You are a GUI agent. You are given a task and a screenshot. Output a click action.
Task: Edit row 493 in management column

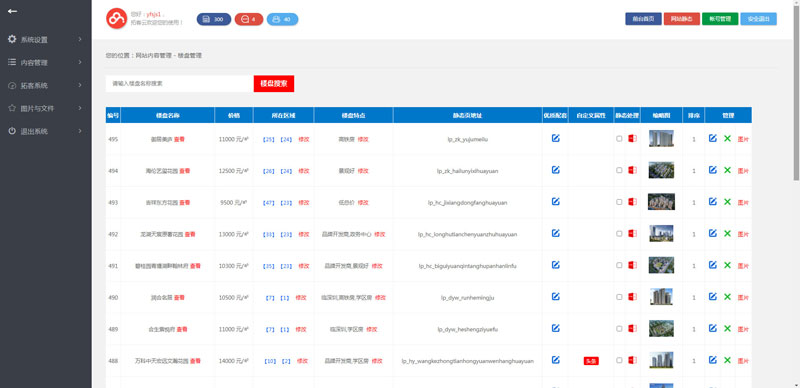(x=713, y=202)
